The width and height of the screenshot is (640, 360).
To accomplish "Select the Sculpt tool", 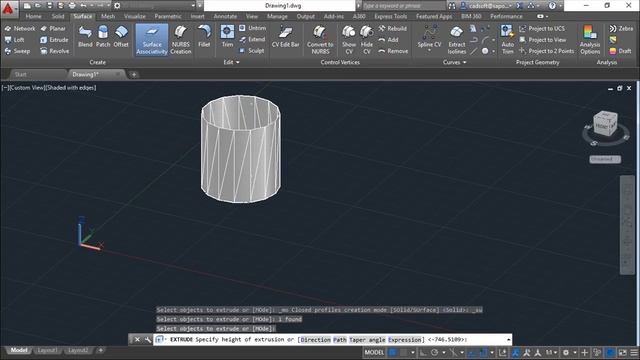I will coord(252,51).
